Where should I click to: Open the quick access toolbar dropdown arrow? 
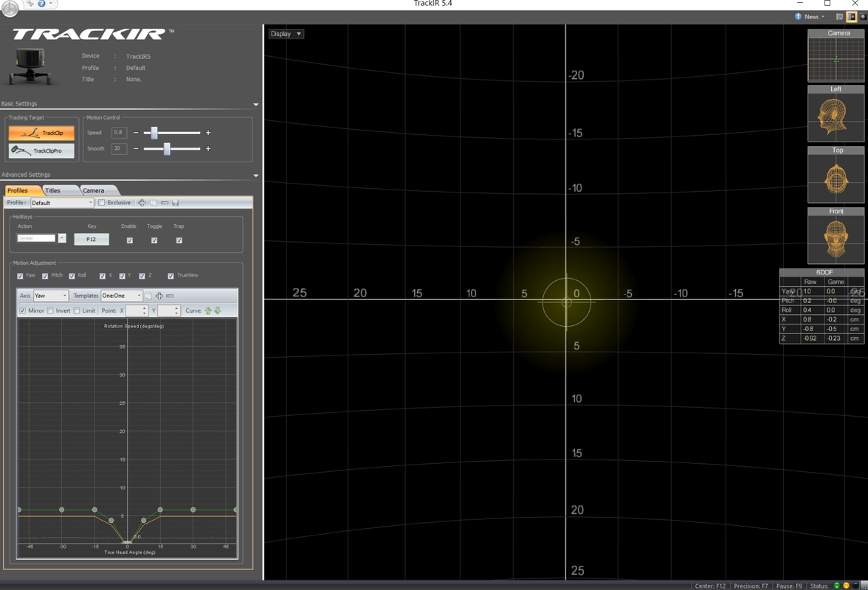tap(51, 3)
